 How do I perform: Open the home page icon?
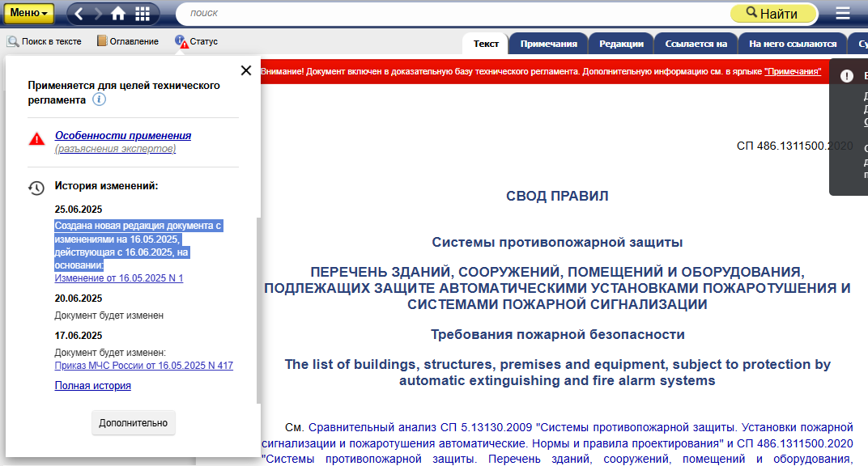click(x=118, y=14)
